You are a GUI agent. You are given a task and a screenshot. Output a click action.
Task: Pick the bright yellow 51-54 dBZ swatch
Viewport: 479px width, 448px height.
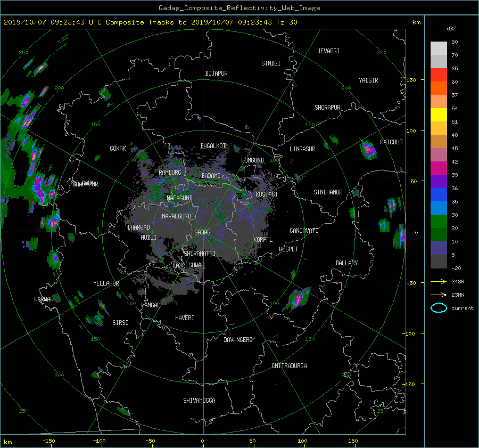coord(439,115)
